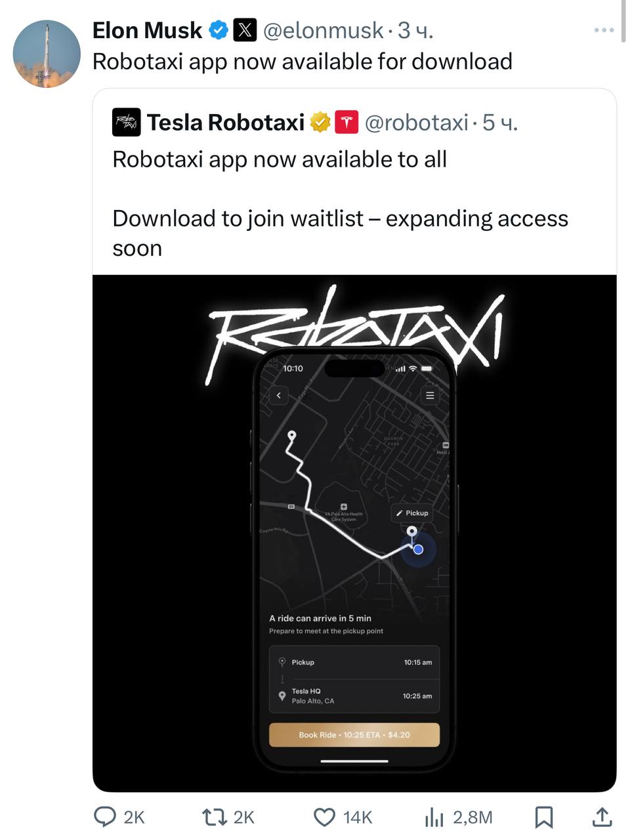Click the gold verified badge on Tesla Robotaxi
The height and width of the screenshot is (840, 630).
click(320, 122)
